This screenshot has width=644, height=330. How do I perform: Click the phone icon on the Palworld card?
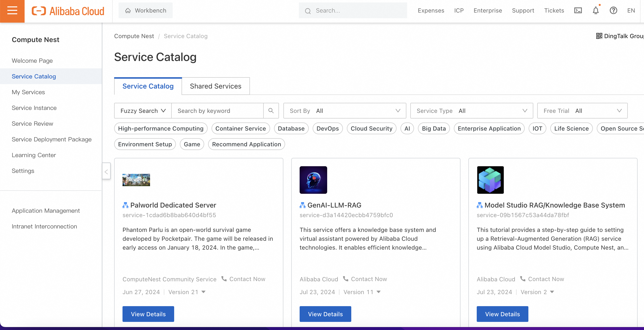[x=224, y=279]
